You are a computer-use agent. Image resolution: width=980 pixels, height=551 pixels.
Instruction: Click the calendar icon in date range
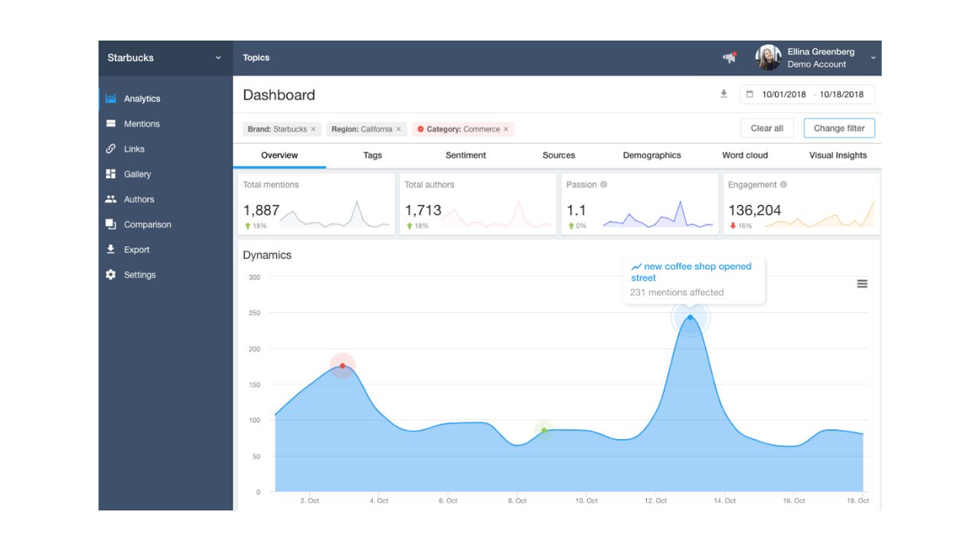(x=750, y=95)
